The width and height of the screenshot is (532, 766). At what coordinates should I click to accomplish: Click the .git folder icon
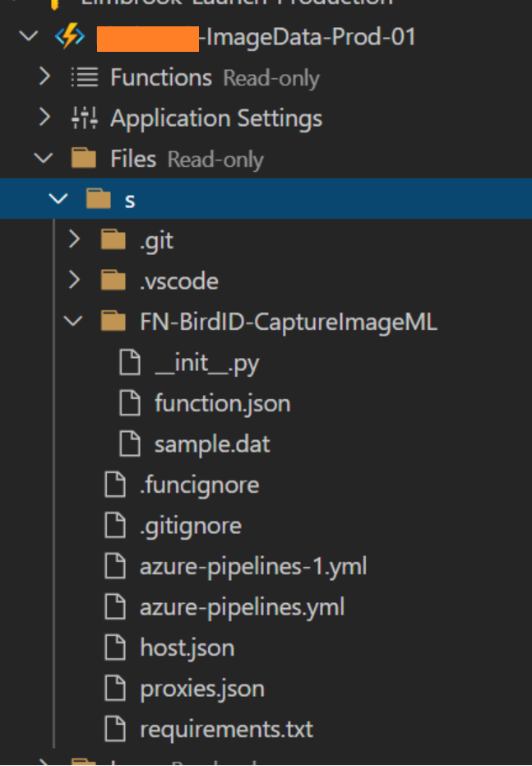(x=113, y=240)
